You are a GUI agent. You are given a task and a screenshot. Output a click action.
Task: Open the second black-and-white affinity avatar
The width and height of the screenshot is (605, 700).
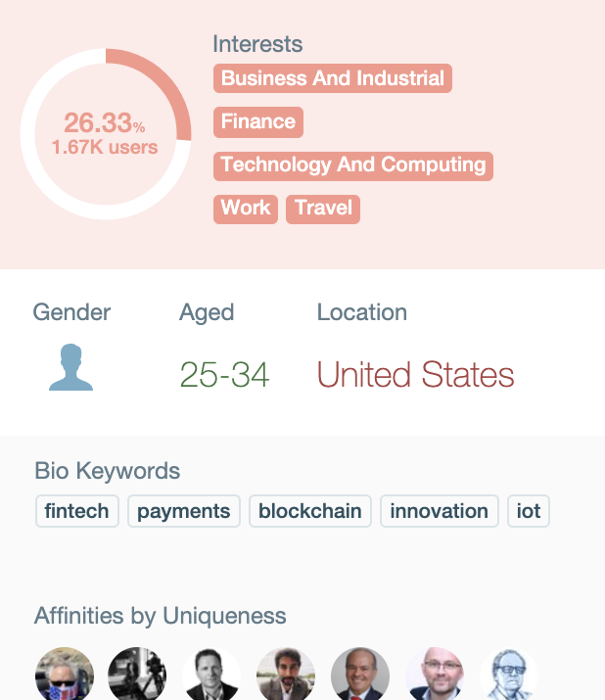click(x=137, y=676)
